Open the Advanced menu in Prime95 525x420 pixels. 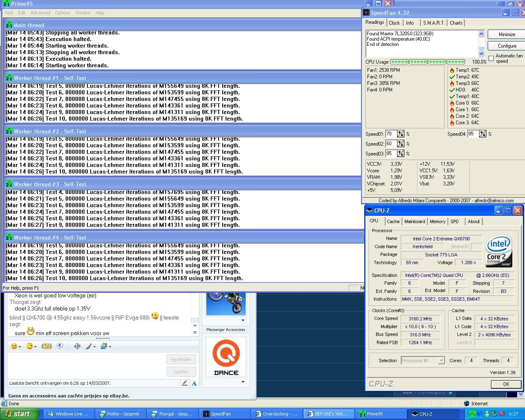[x=40, y=13]
